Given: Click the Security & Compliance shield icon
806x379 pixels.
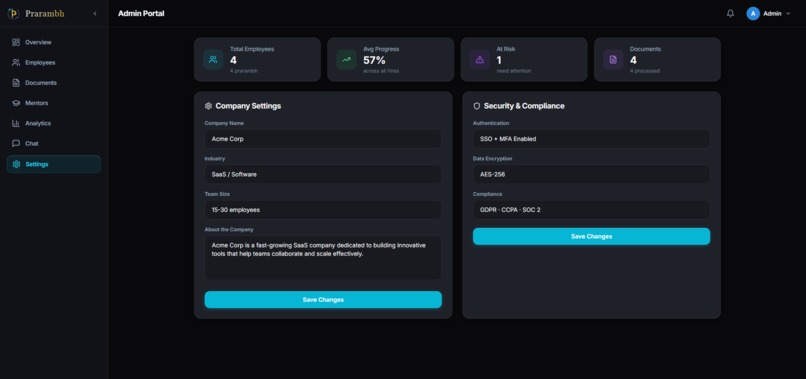Looking at the screenshot, I should (x=477, y=106).
